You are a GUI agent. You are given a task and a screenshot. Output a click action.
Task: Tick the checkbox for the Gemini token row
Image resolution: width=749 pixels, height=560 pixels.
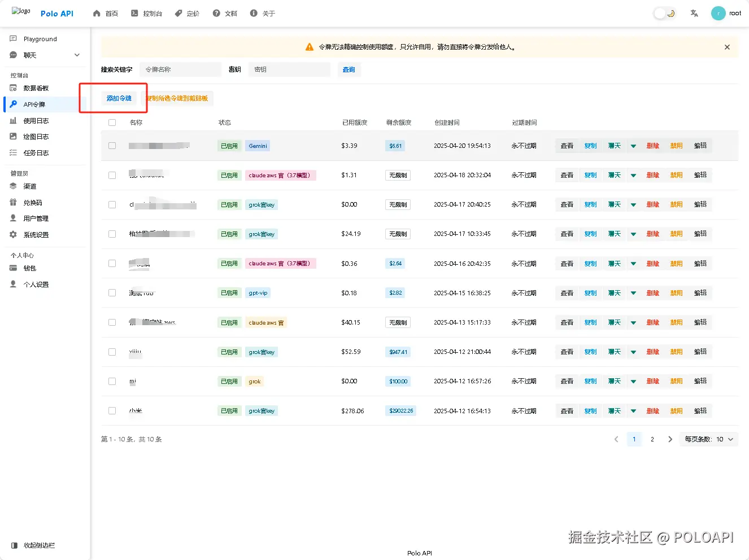pyautogui.click(x=112, y=146)
